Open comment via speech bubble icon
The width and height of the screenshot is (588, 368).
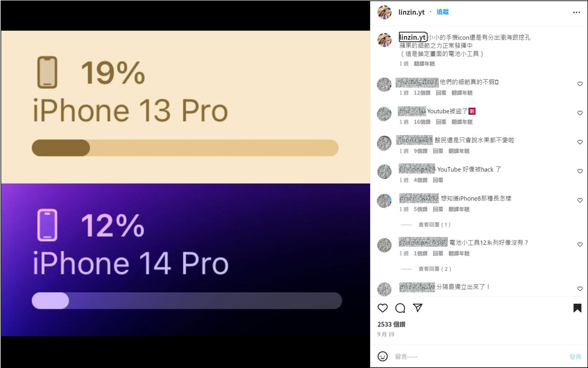[400, 308]
